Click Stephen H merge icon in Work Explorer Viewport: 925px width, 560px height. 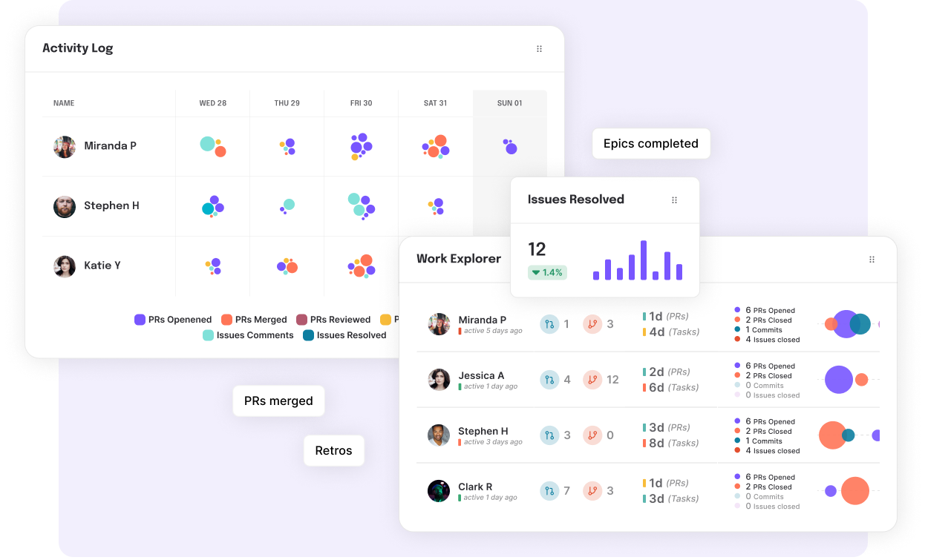(592, 435)
